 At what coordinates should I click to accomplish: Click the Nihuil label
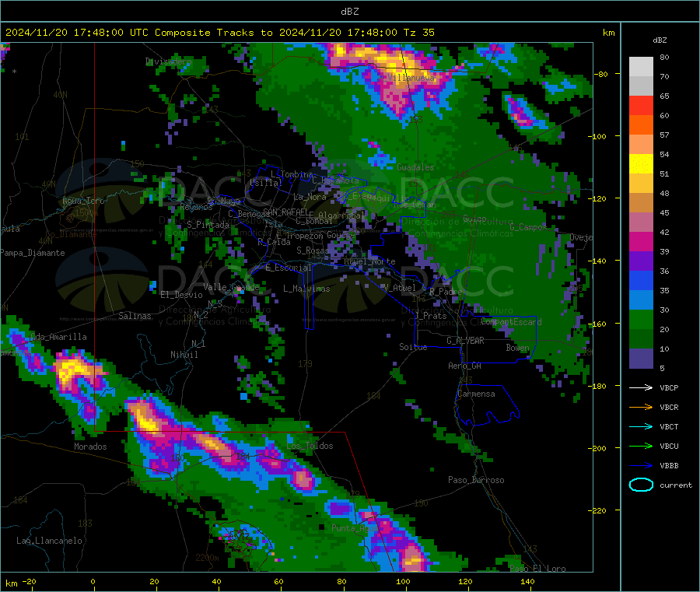184,355
